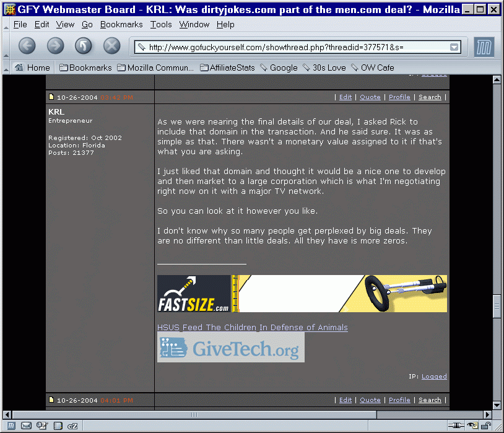Open the Home bookmark button

click(32, 68)
